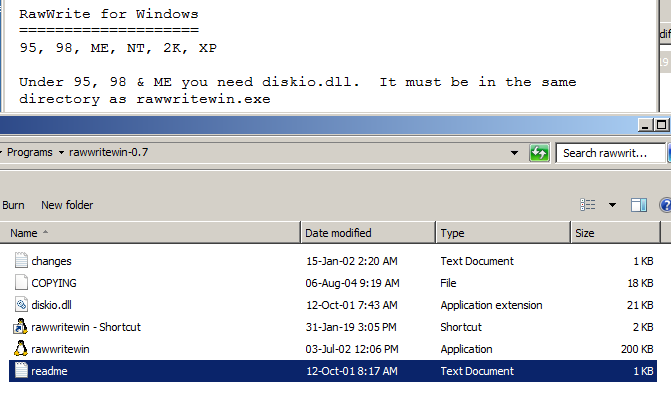Select the changes file name
671x400 pixels.
click(51, 261)
